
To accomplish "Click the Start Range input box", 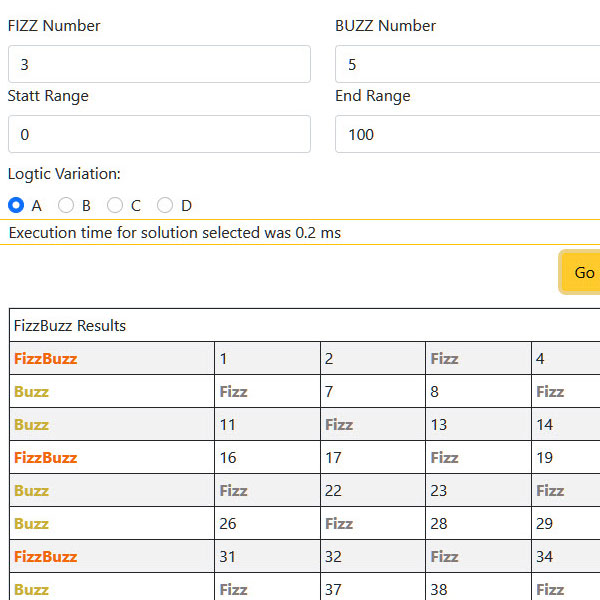I will [x=159, y=134].
